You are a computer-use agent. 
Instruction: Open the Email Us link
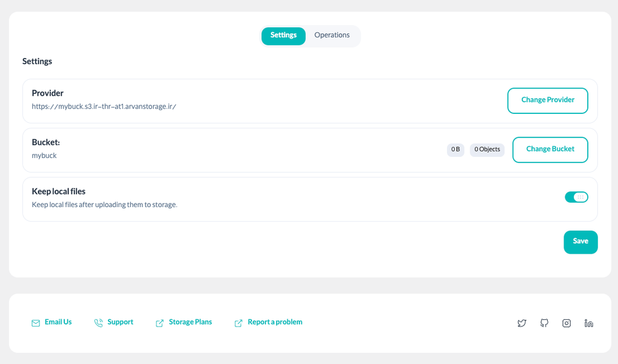point(58,322)
